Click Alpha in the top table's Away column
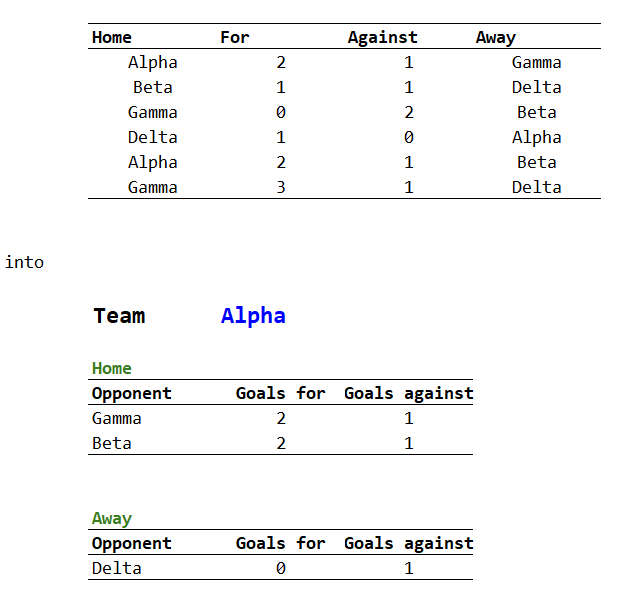Viewport: 631px width, 602px height. [536, 137]
